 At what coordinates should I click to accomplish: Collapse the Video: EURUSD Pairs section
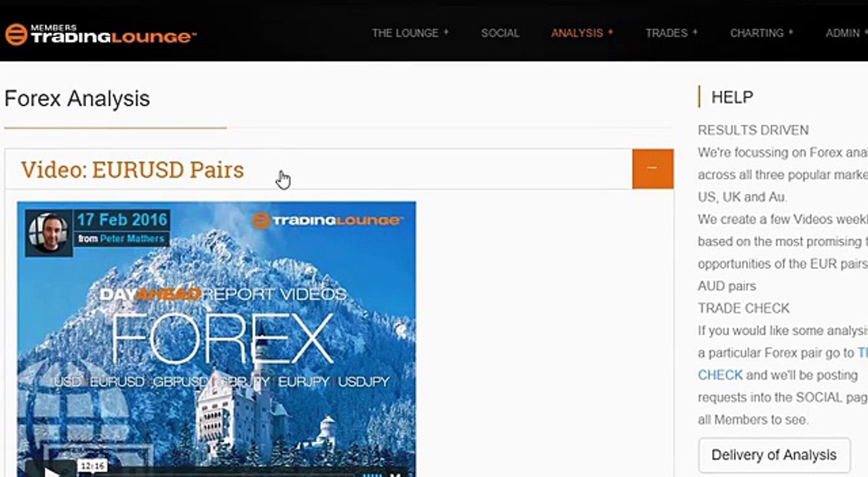(x=652, y=169)
